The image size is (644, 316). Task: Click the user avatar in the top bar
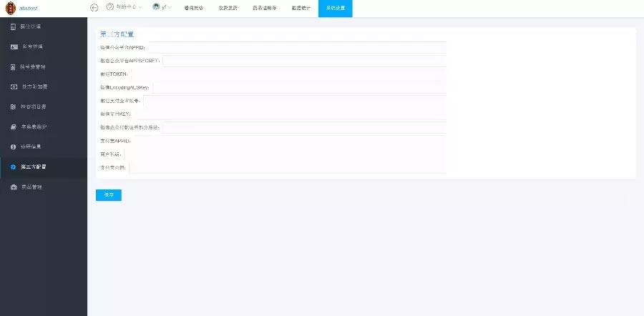155,7
